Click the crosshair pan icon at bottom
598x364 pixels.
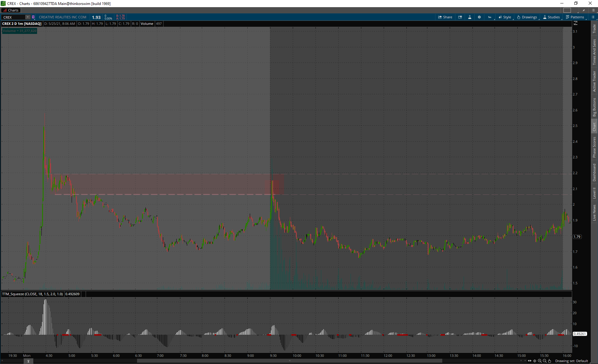click(535, 361)
